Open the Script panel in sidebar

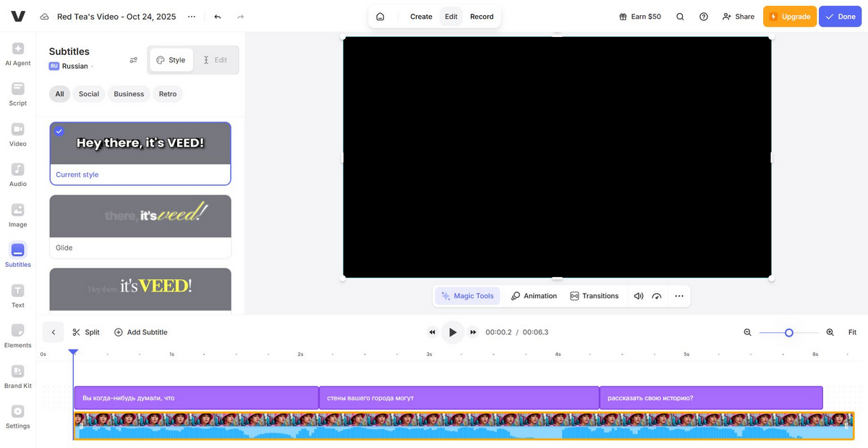(18, 94)
